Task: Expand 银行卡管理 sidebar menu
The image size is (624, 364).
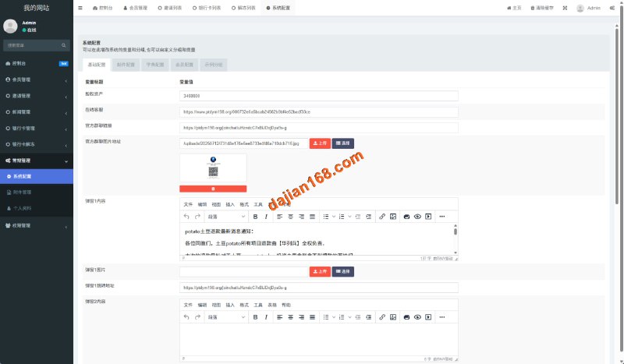Action: tap(36, 128)
